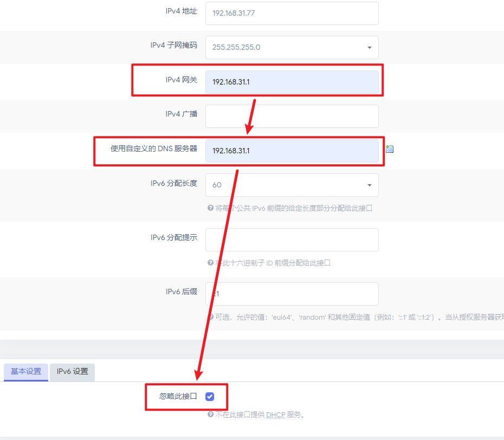The width and height of the screenshot is (504, 440).
Task: Click into the IPv4 网关 field
Action: click(292, 82)
